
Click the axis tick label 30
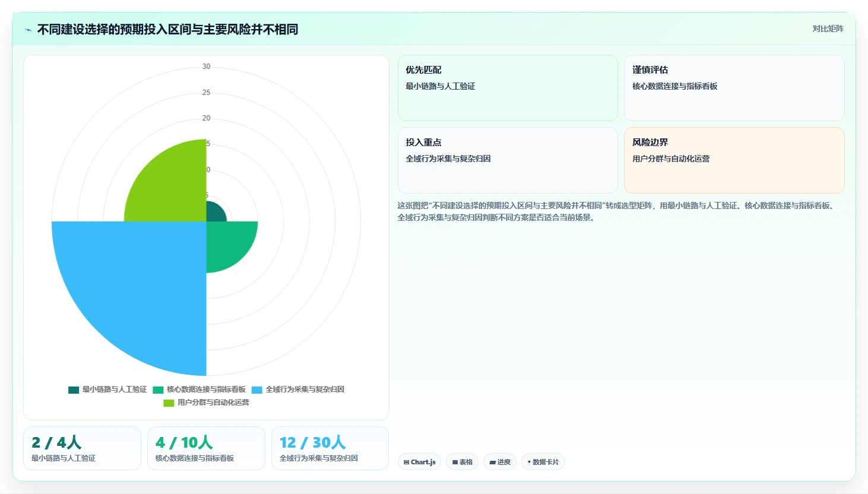pyautogui.click(x=206, y=66)
